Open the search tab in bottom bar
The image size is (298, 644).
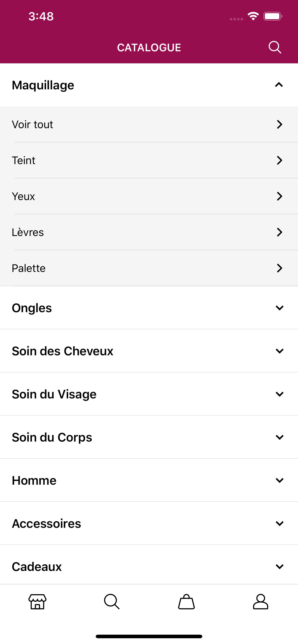(112, 602)
